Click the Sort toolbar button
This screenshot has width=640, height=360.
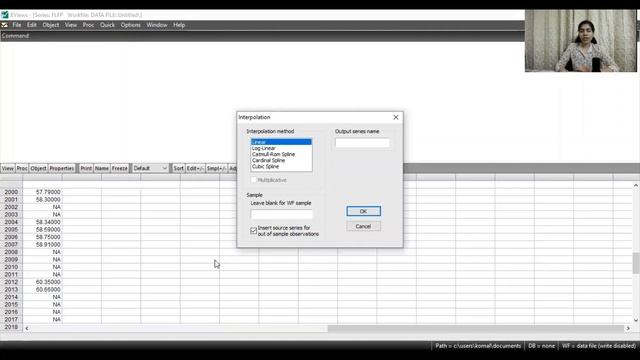[178, 168]
